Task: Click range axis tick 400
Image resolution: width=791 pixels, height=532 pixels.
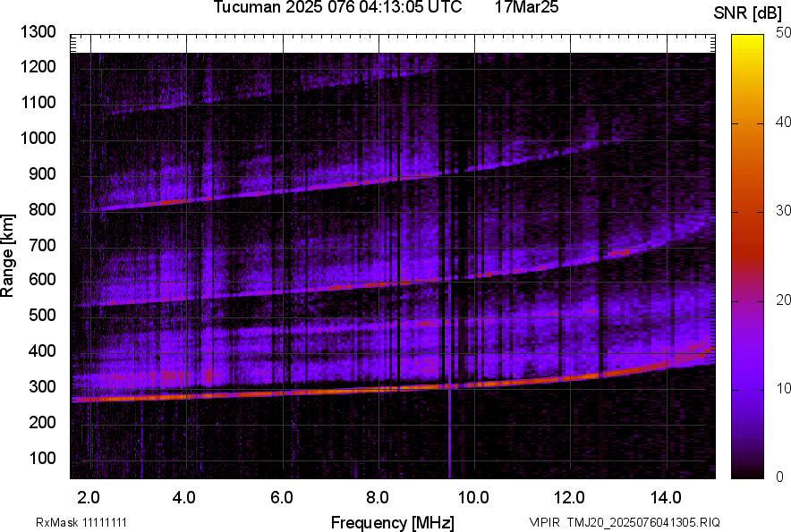Action: tap(42, 350)
